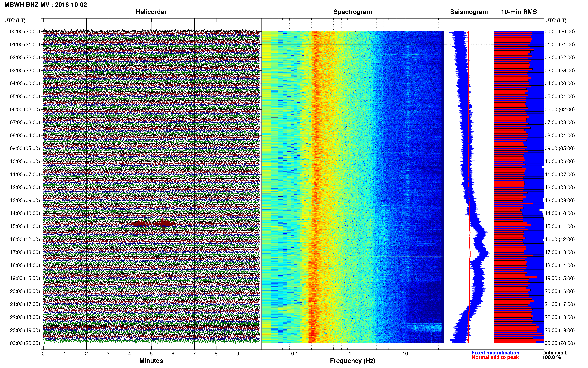The height and width of the screenshot is (368, 588).
Task: Click minute tick label '0' on helicorder axis
Action: [43, 354]
